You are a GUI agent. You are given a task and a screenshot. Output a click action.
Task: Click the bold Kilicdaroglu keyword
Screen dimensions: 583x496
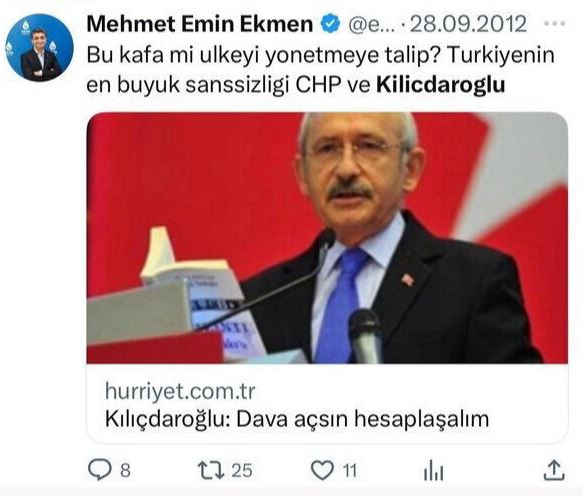441,84
